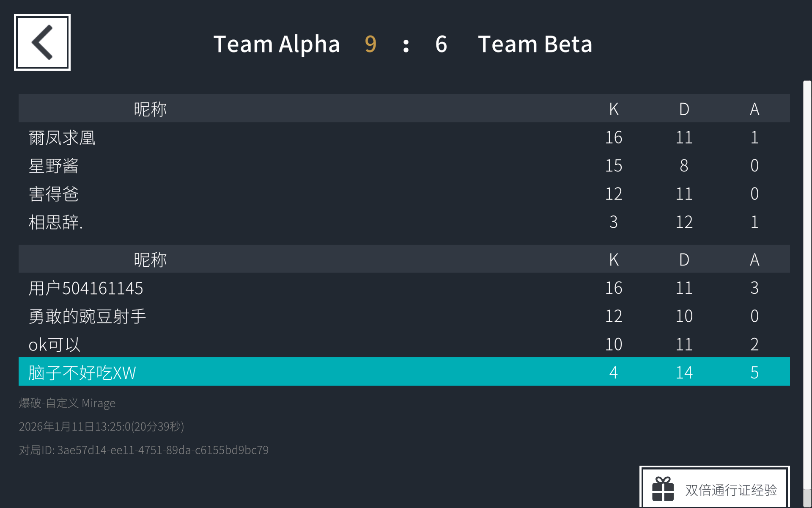Click the 昵称 header above 爾凤求凰
Image resolution: width=812 pixels, height=508 pixels.
[x=150, y=109]
